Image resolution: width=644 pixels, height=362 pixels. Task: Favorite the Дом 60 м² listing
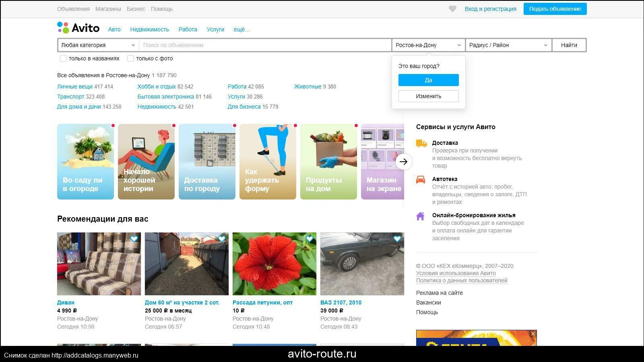pyautogui.click(x=222, y=239)
